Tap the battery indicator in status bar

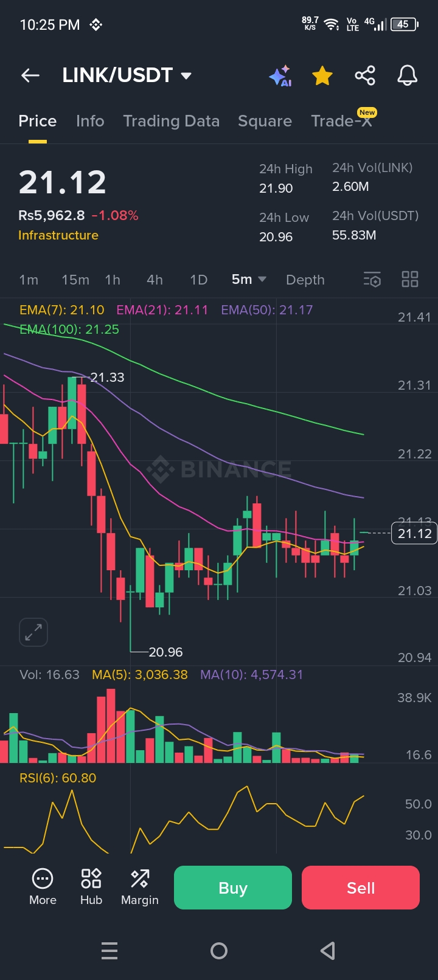tap(405, 24)
